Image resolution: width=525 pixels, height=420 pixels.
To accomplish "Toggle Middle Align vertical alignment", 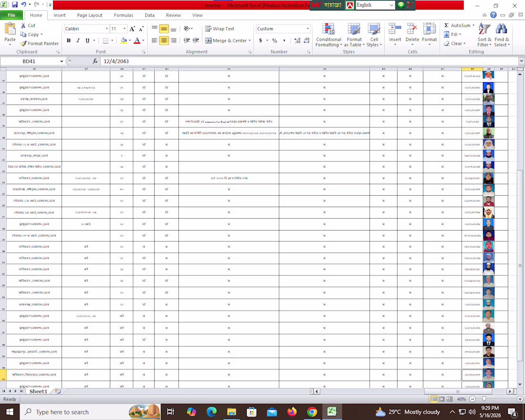I will (164, 29).
